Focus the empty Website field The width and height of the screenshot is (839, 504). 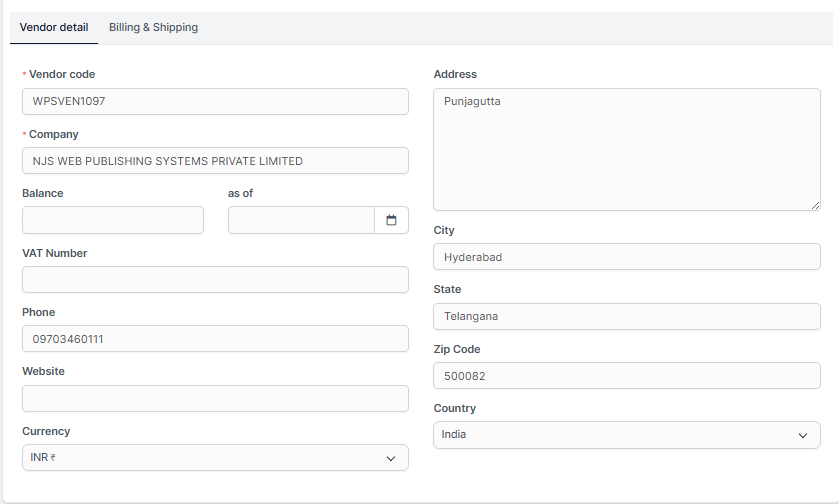click(215, 399)
